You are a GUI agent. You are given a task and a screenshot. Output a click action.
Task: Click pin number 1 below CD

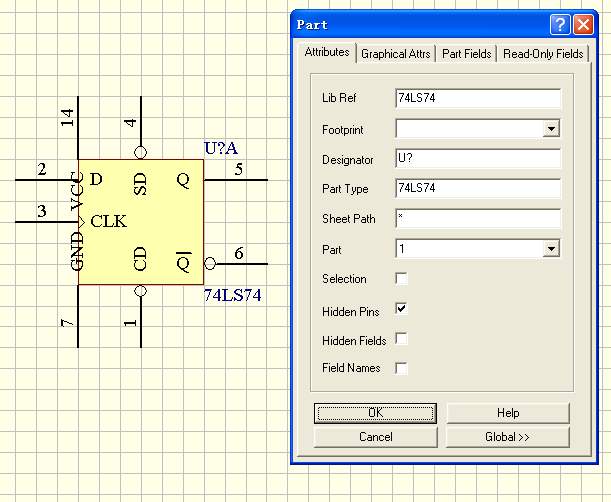click(x=130, y=323)
